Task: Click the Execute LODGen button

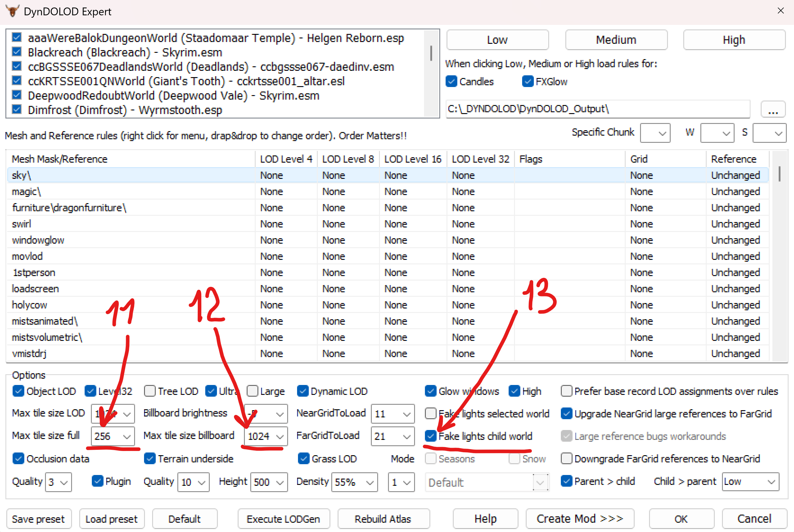Action: pyautogui.click(x=283, y=519)
